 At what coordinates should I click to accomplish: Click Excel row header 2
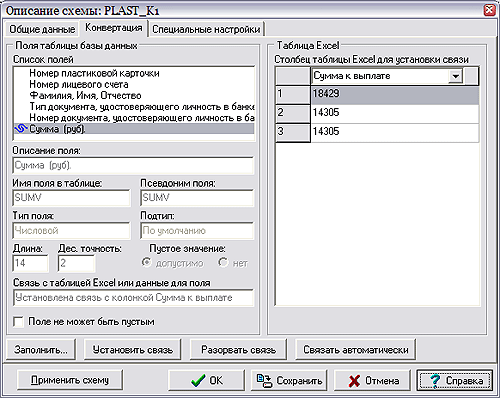point(293,113)
